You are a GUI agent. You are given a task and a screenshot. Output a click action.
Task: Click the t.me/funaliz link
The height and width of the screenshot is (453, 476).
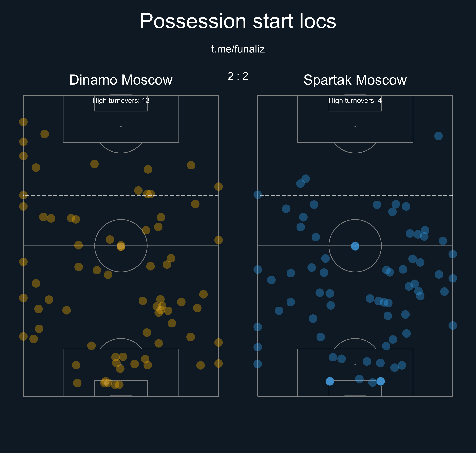coord(238,49)
